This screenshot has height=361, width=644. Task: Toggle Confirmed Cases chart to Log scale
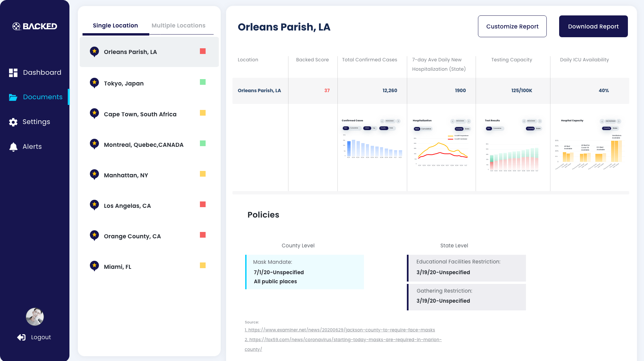coord(374,128)
